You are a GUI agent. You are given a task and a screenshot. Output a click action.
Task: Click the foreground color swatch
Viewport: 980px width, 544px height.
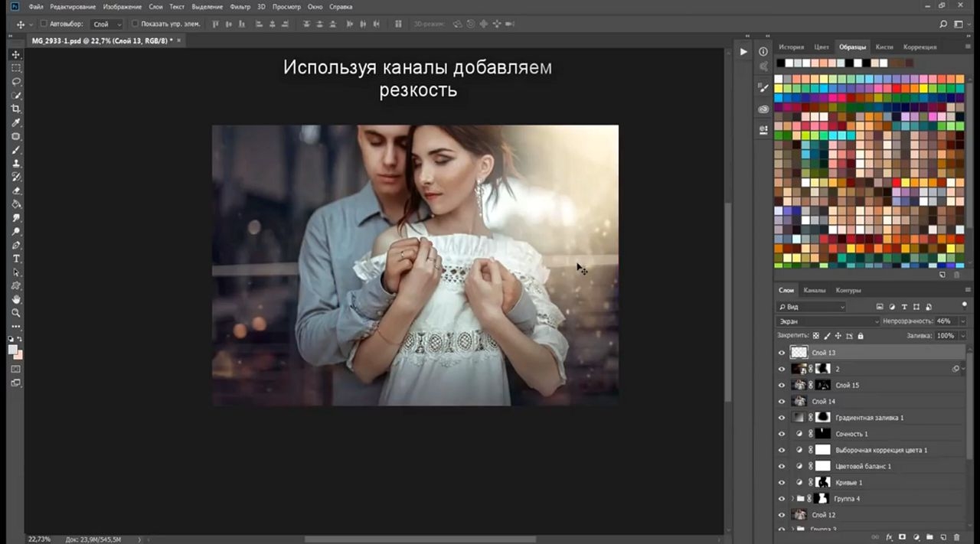coord(13,350)
